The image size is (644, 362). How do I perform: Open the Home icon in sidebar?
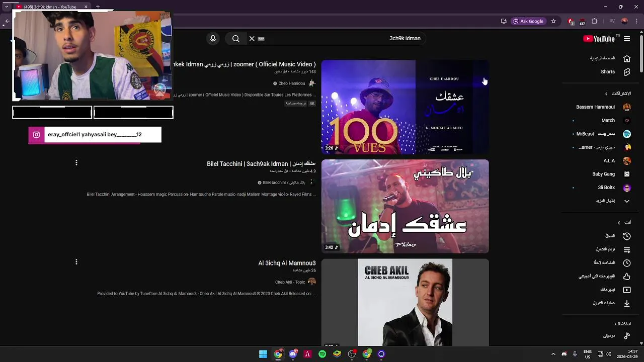[627, 58]
